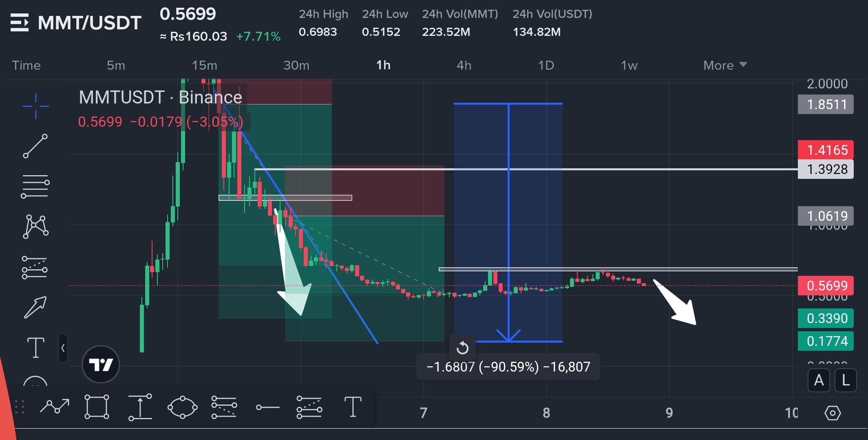Choose the Fib retracement tool in bottom toolbar
868x440 pixels.
[x=224, y=407]
